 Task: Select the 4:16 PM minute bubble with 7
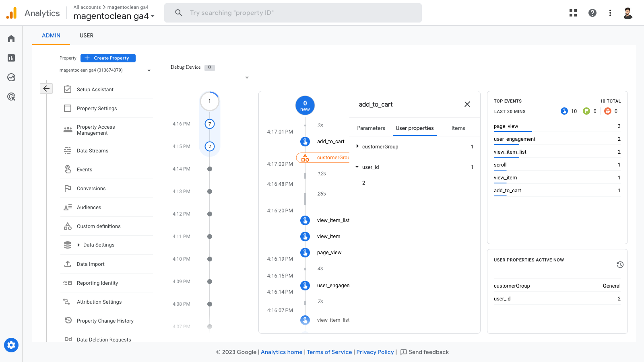tap(210, 124)
